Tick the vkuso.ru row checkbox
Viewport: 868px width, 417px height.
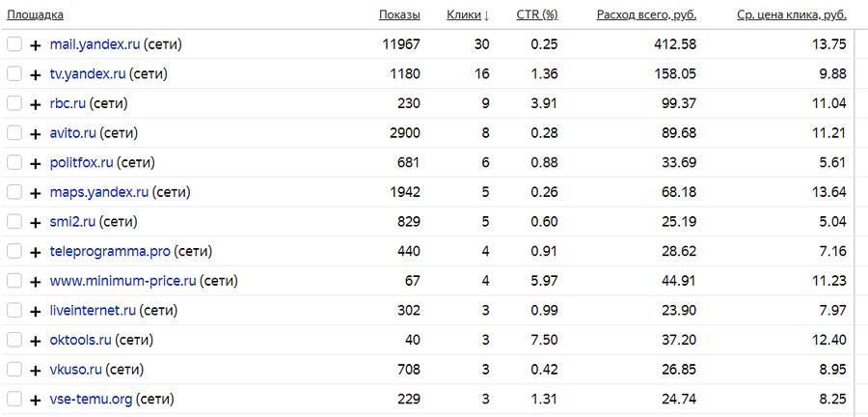pos(14,370)
